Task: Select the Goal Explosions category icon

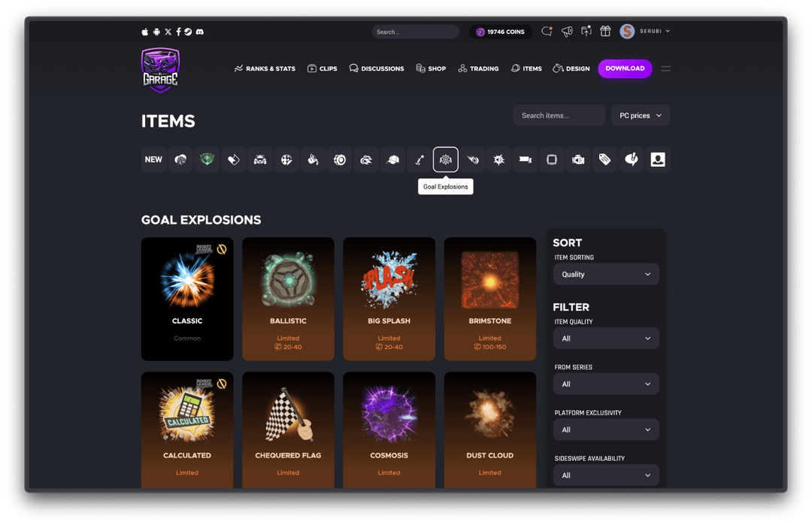Action: pyautogui.click(x=446, y=159)
